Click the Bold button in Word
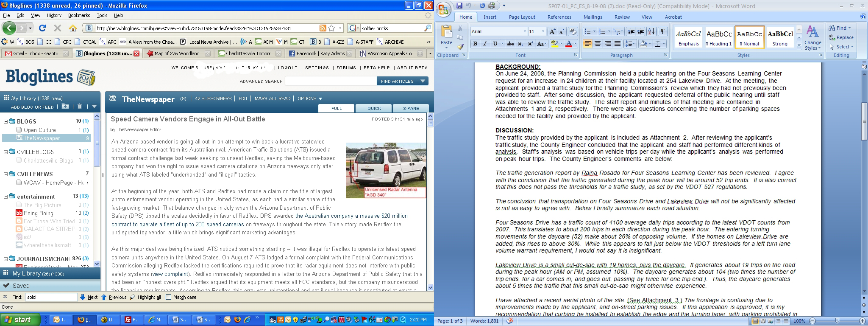This screenshot has height=326, width=868. point(475,44)
